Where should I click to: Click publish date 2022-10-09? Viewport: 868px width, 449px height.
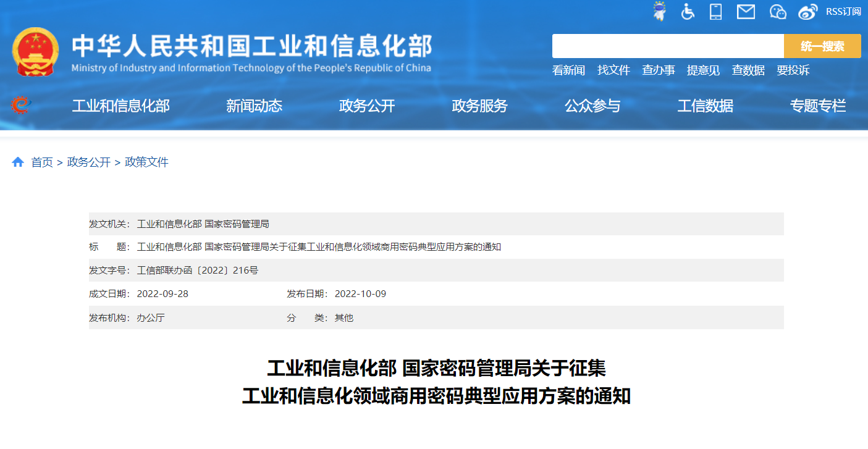360,294
